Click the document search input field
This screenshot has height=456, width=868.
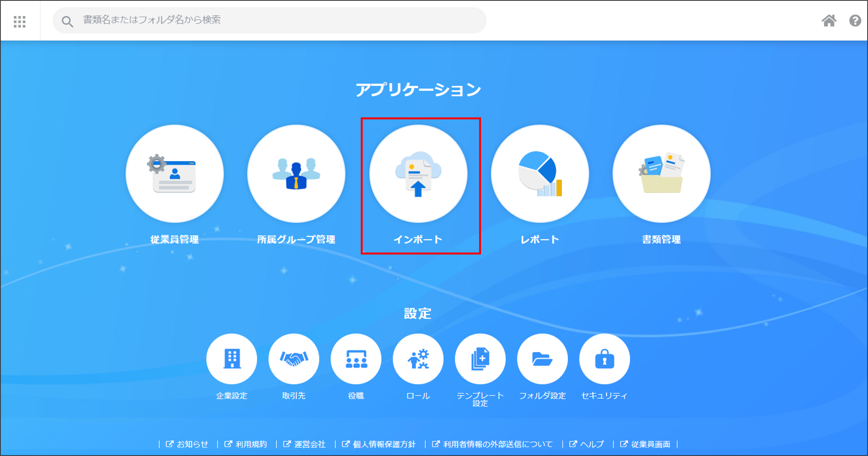click(x=270, y=20)
